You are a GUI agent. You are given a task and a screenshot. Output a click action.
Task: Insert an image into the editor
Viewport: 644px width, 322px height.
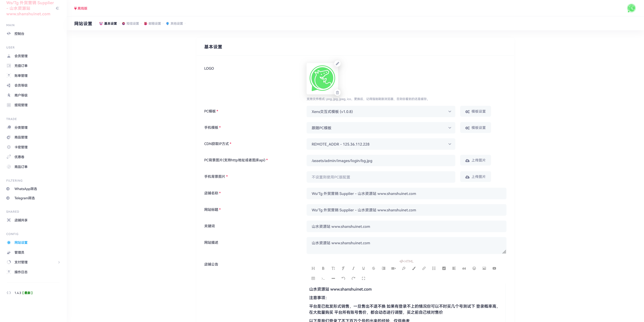coord(484,268)
